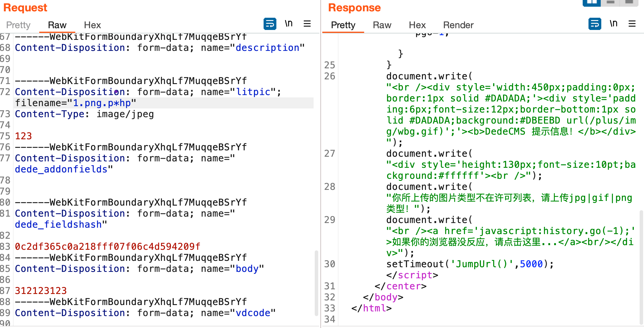Click the Title heading "Response"
Image resolution: width=644 pixels, height=328 pixels.
[355, 8]
